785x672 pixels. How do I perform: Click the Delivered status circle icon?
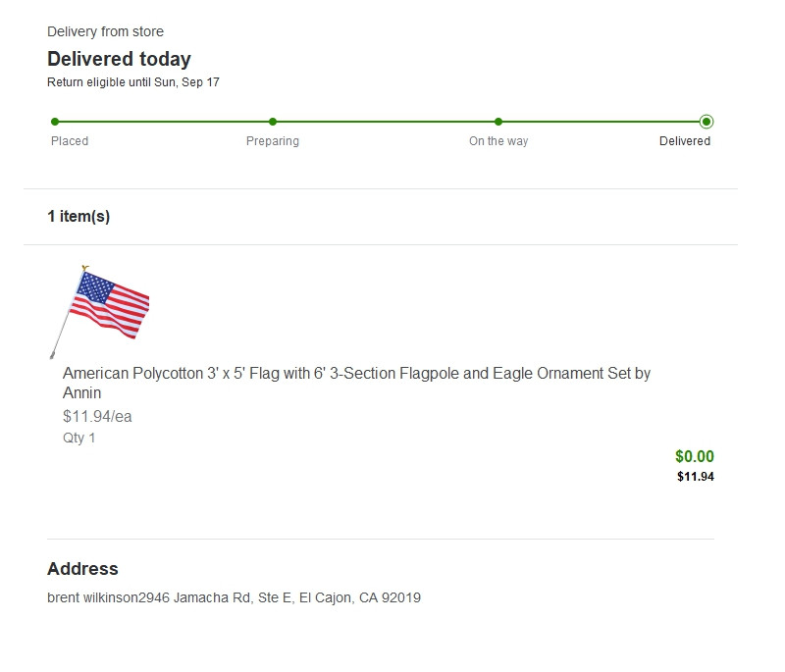[706, 122]
